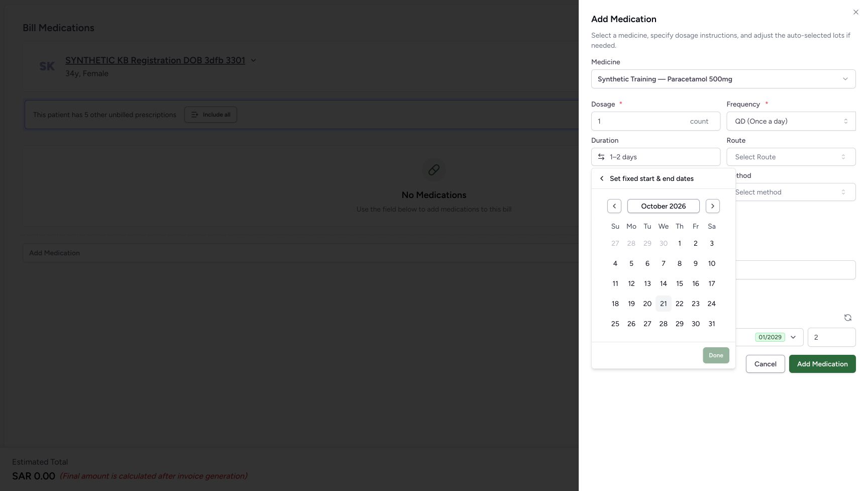
Task: Open the Frequency dropdown
Action: [791, 121]
